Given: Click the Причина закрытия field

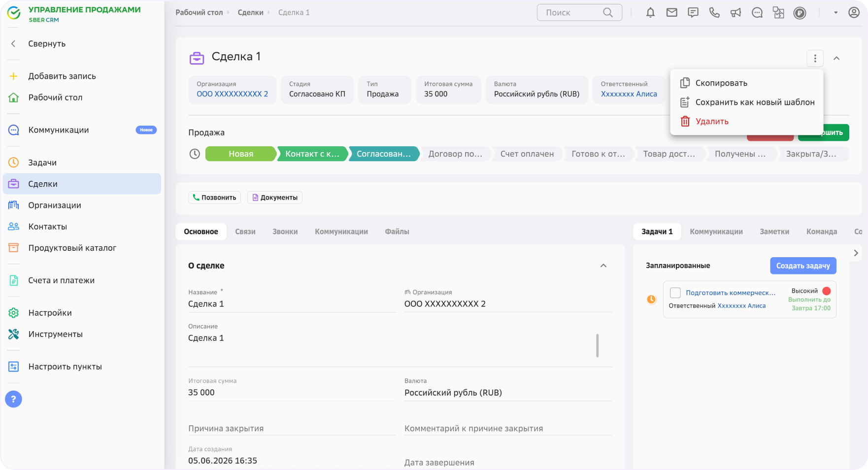Looking at the screenshot, I should [x=292, y=429].
